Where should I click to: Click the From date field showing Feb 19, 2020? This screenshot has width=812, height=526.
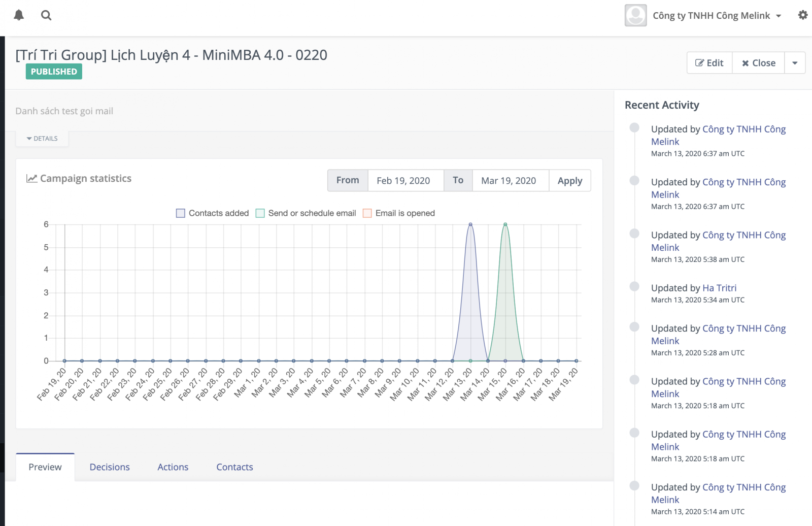point(405,180)
